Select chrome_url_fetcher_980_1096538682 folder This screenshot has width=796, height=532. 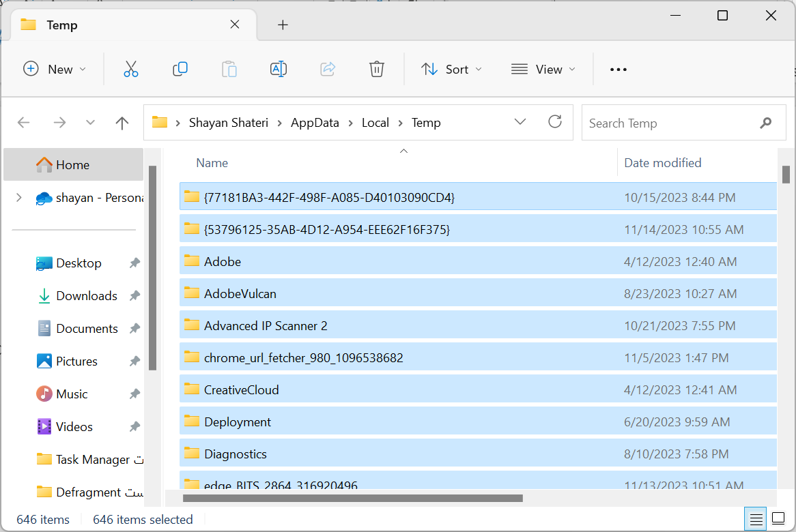click(x=478, y=357)
